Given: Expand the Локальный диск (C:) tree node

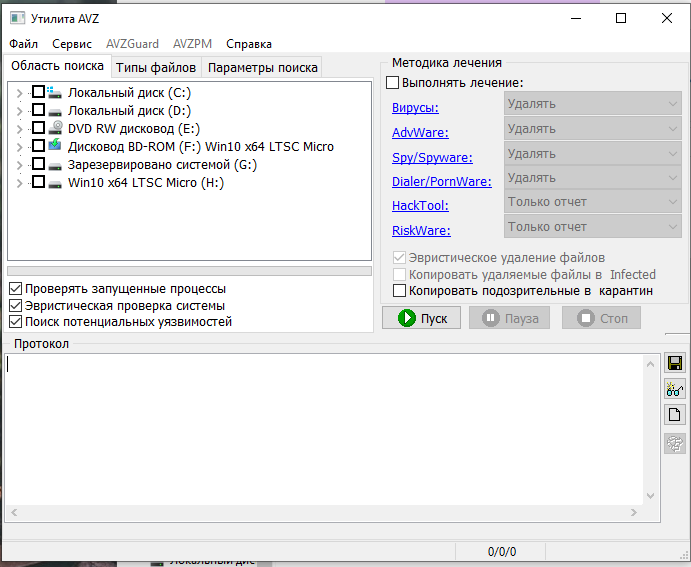Looking at the screenshot, I should pyautogui.click(x=19, y=93).
